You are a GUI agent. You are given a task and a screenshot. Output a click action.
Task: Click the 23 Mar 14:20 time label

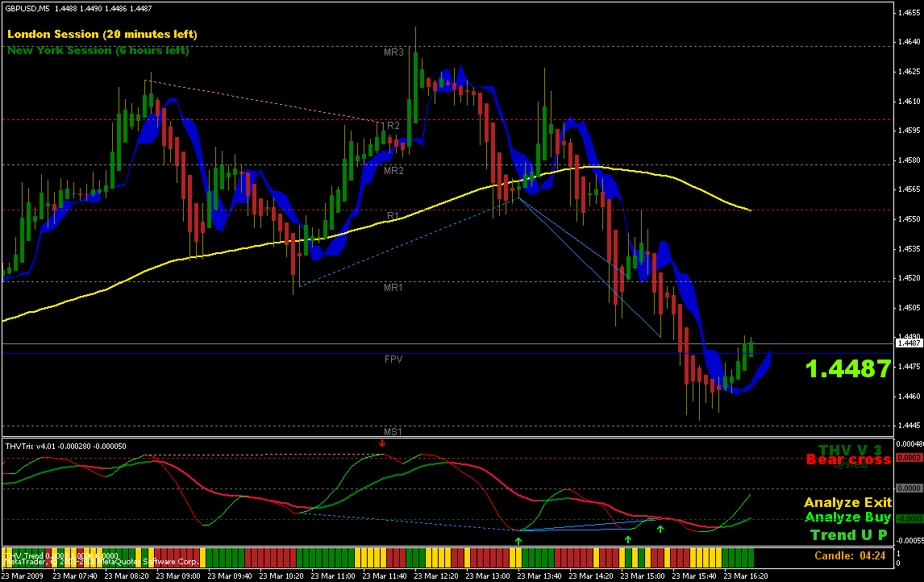coord(590,576)
